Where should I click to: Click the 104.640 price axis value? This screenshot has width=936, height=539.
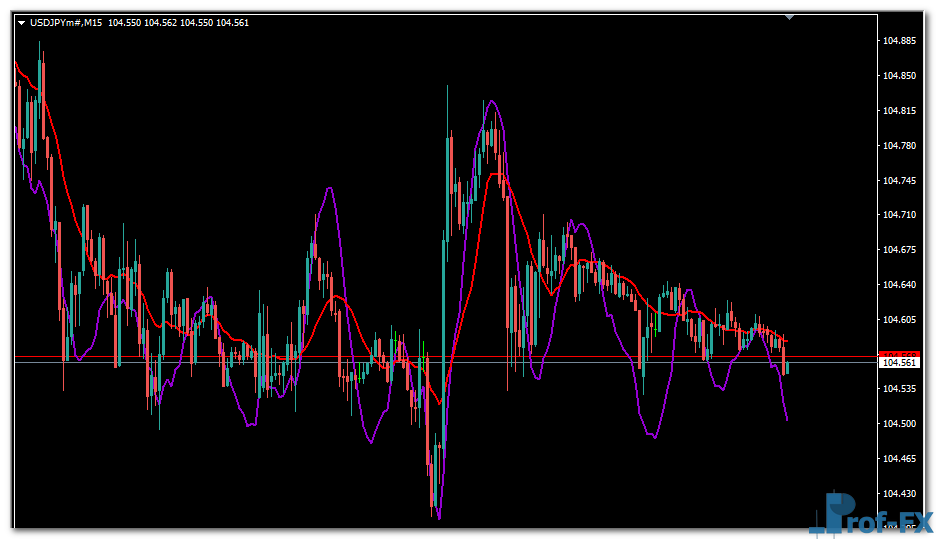pos(899,285)
